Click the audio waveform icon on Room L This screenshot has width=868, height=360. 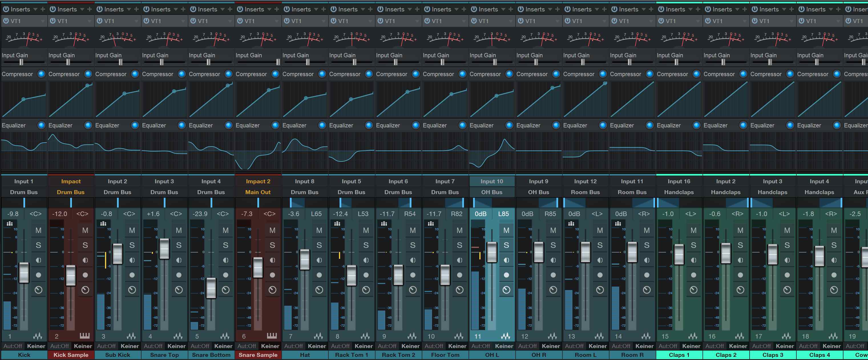point(599,336)
